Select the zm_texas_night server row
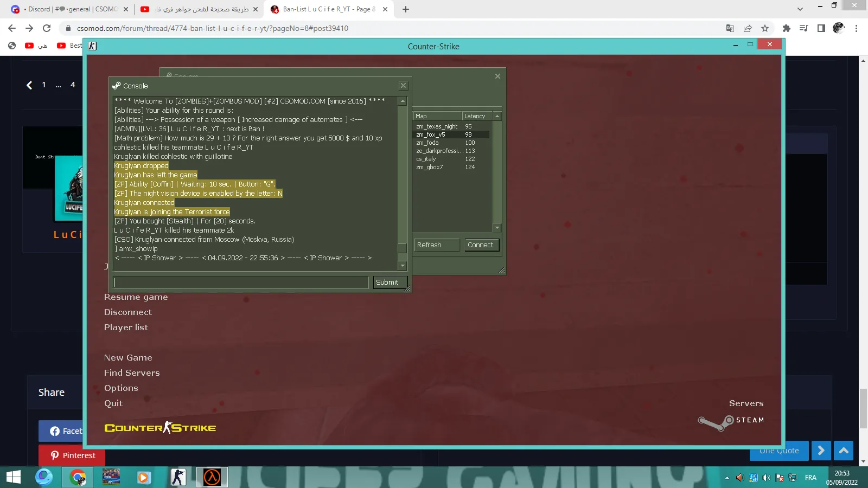 451,126
